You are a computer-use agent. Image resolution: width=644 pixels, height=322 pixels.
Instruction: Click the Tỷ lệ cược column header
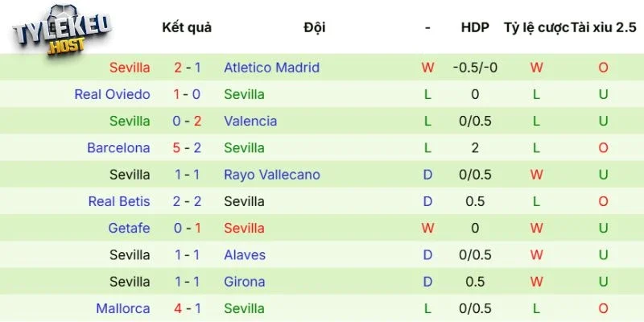coord(535,27)
